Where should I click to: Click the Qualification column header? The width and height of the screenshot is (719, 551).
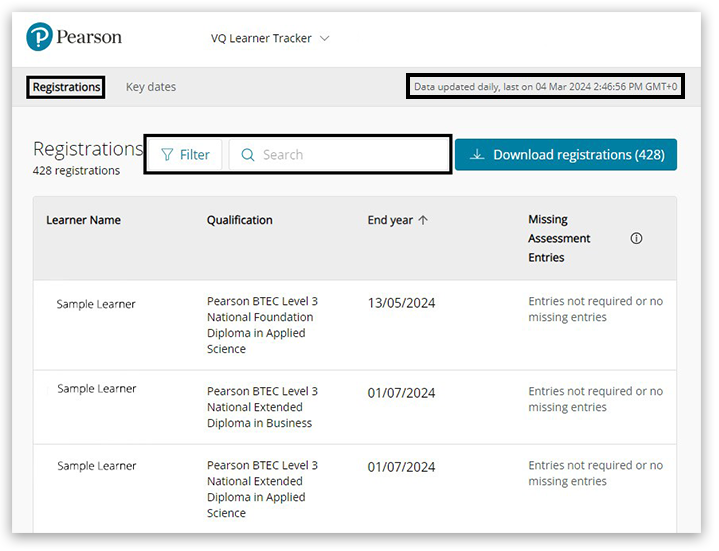239,220
